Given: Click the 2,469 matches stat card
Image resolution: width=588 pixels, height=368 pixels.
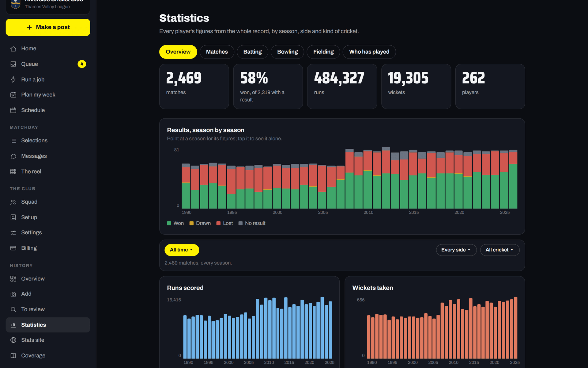Looking at the screenshot, I should click(194, 86).
